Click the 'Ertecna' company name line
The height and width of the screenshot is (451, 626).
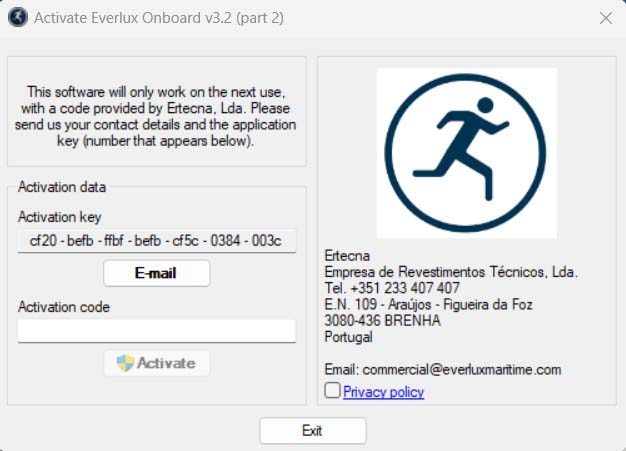click(x=347, y=255)
